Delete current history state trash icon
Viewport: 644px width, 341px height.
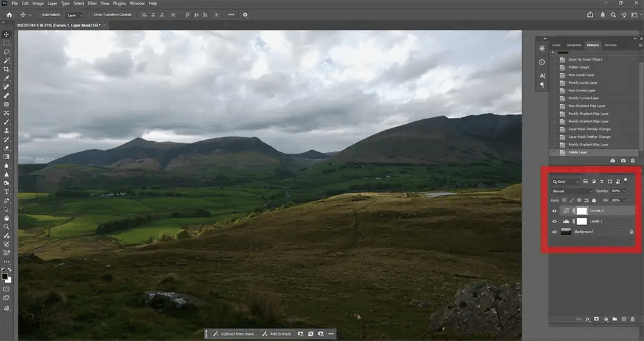click(x=632, y=161)
